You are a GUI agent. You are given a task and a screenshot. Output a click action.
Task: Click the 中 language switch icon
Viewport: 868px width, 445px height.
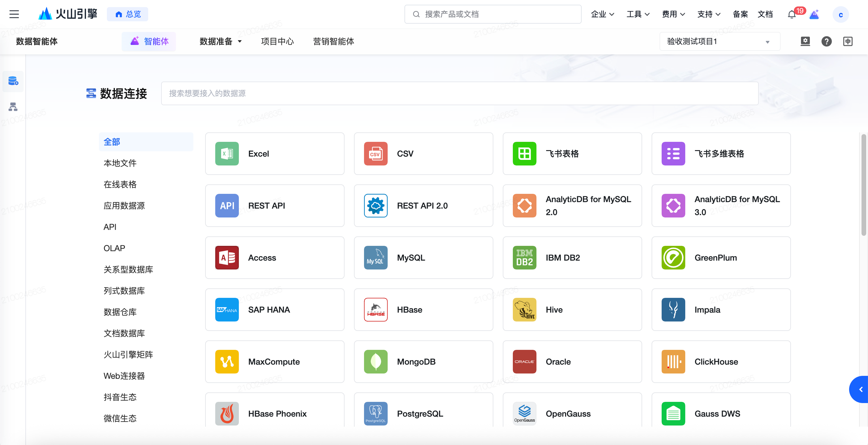[x=847, y=41]
